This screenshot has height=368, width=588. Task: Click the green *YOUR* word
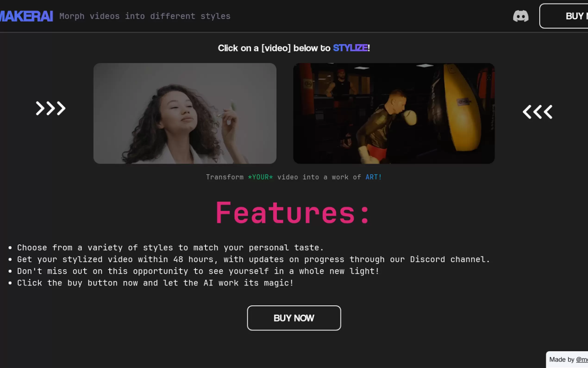[x=260, y=177]
